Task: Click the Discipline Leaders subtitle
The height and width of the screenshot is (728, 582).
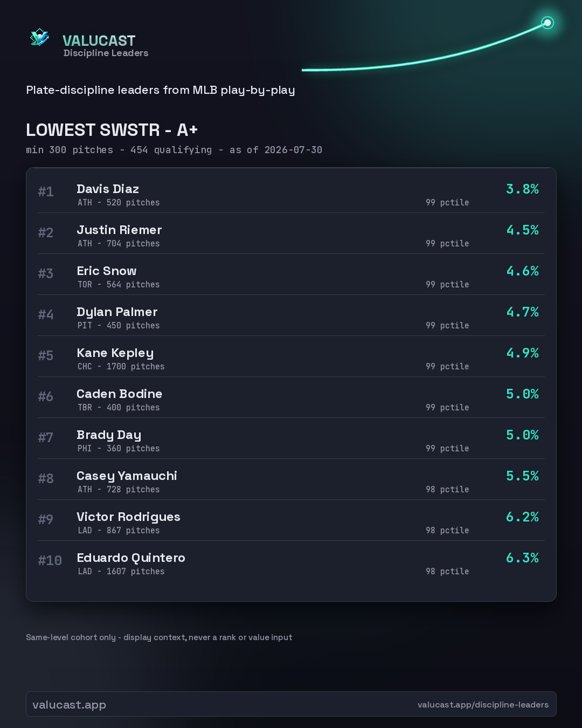Action: pos(106,53)
